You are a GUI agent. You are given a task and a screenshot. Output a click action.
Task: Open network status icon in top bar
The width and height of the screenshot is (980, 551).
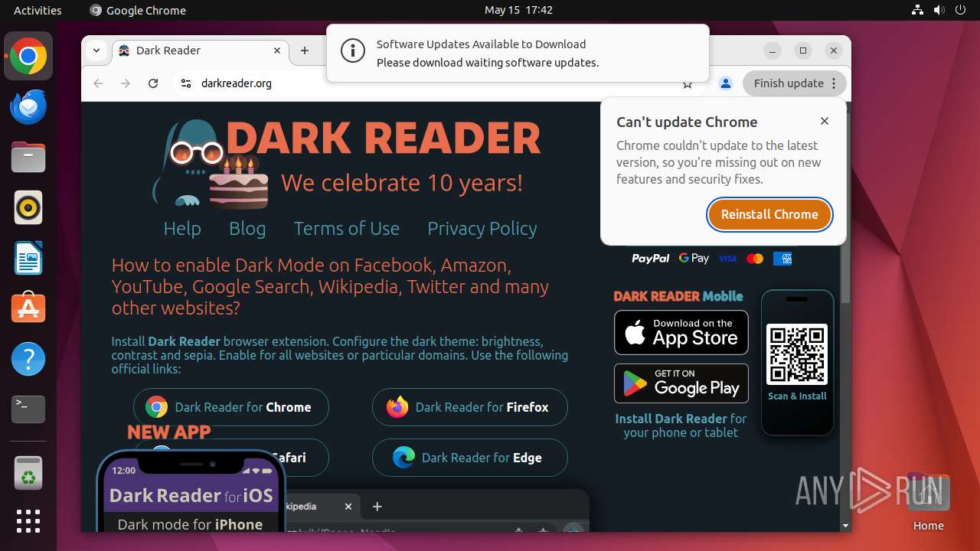pos(917,10)
